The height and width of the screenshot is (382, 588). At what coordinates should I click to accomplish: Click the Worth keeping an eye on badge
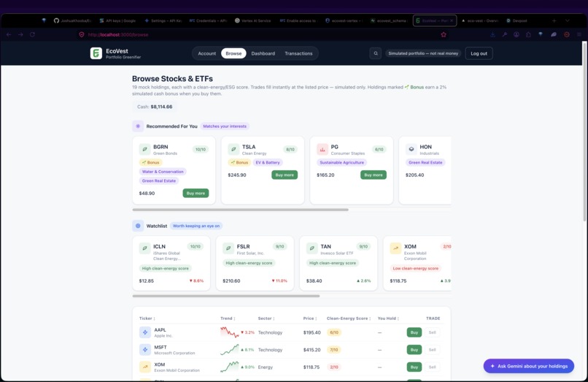196,226
